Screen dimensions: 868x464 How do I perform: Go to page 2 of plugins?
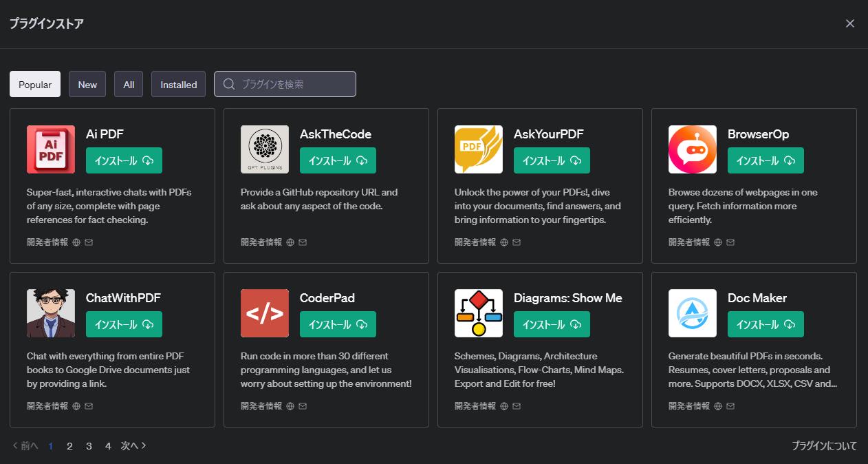69,446
